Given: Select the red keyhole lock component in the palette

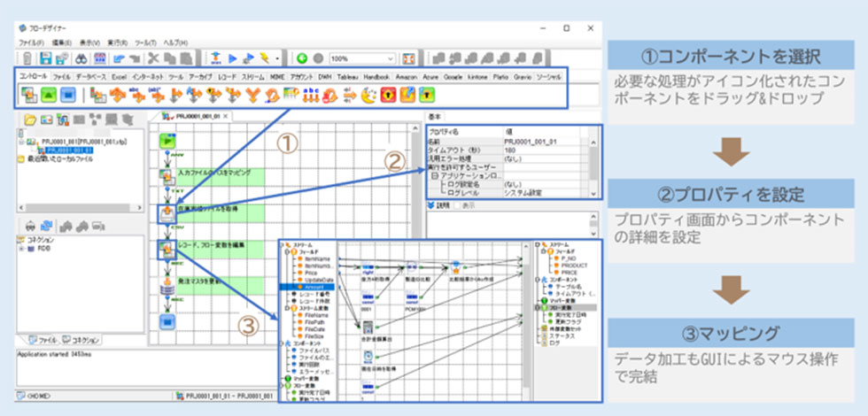Looking at the screenshot, I should 388,96.
